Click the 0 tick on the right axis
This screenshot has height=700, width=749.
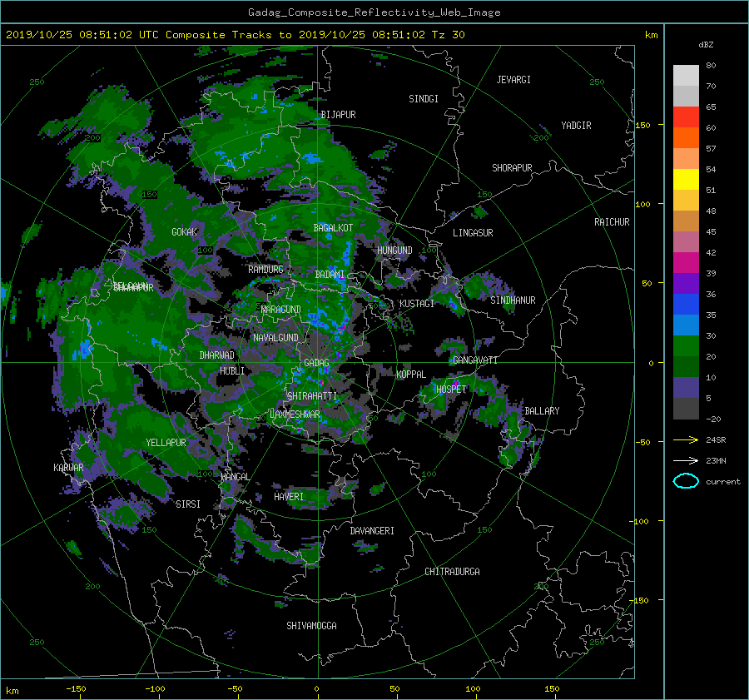[x=651, y=363]
